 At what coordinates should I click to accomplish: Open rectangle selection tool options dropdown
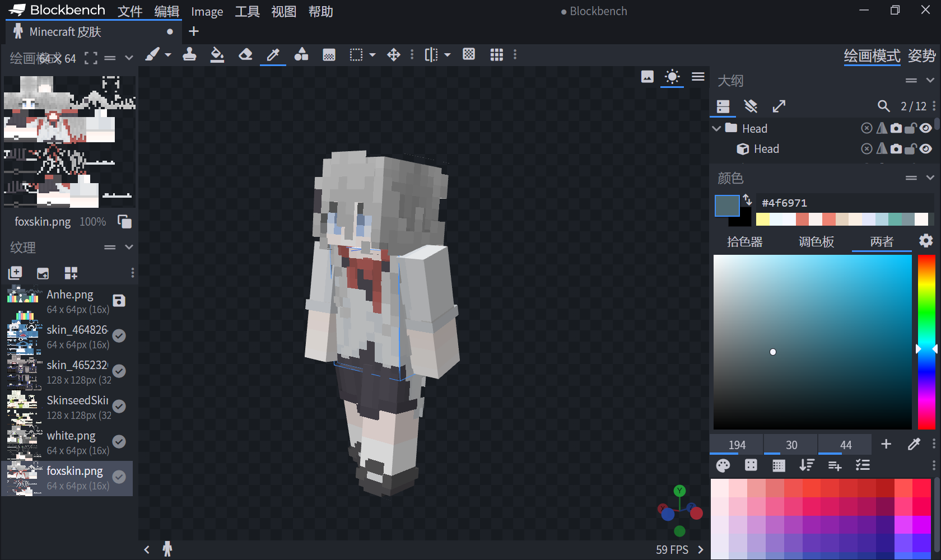coord(372,55)
